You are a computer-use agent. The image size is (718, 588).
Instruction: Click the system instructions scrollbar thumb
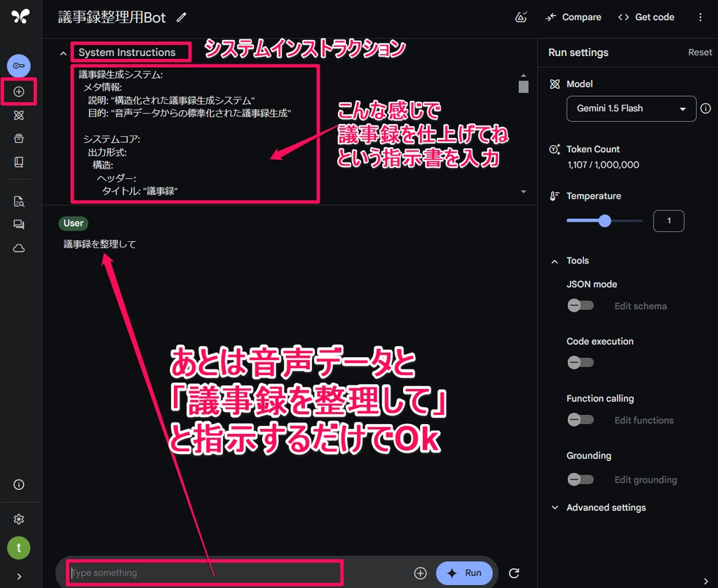pyautogui.click(x=523, y=86)
